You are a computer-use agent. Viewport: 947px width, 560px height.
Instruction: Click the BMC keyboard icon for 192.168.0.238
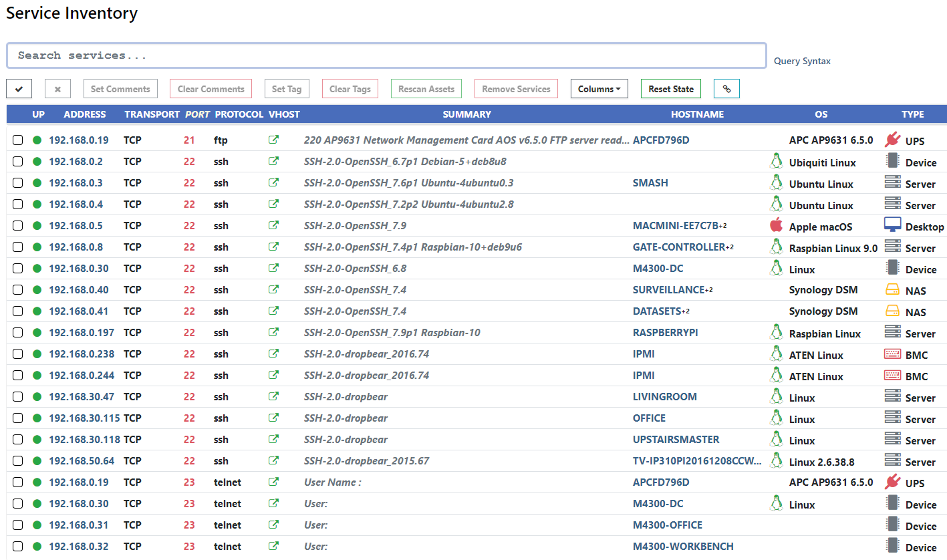point(892,354)
